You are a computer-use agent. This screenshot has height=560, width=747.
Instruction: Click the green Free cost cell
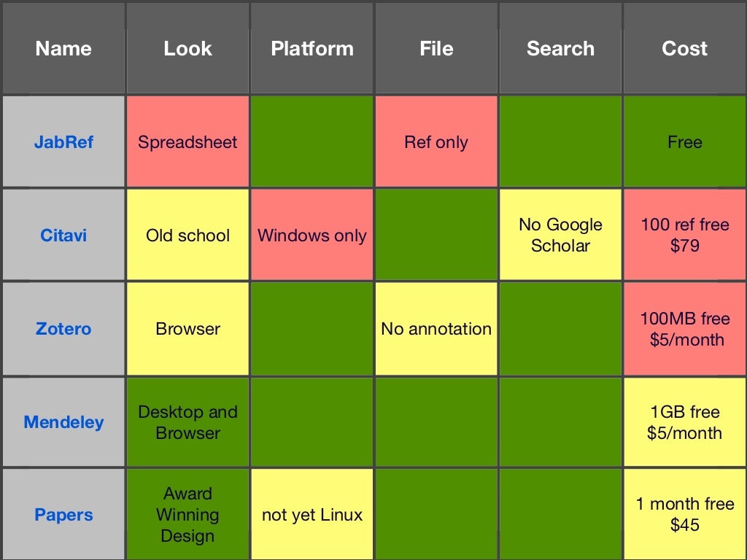click(x=685, y=141)
